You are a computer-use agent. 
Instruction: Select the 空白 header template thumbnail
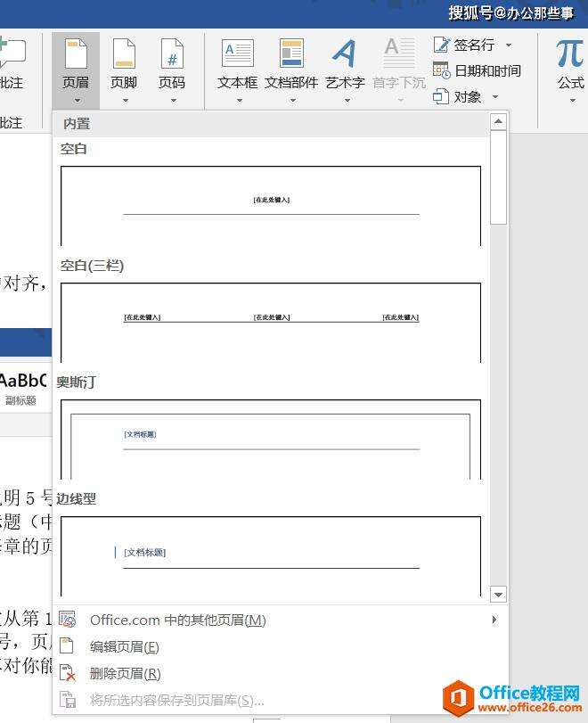[271, 206]
